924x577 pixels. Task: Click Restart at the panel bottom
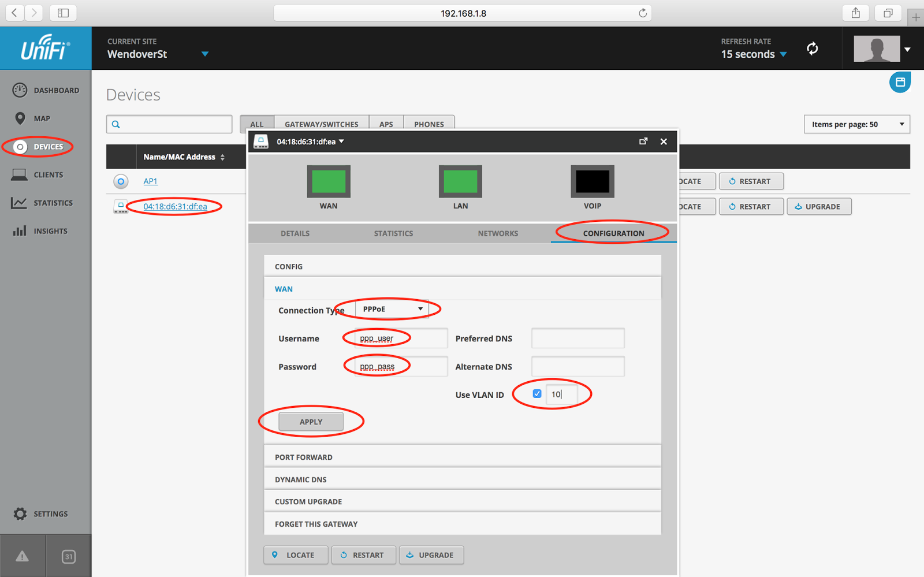point(364,555)
